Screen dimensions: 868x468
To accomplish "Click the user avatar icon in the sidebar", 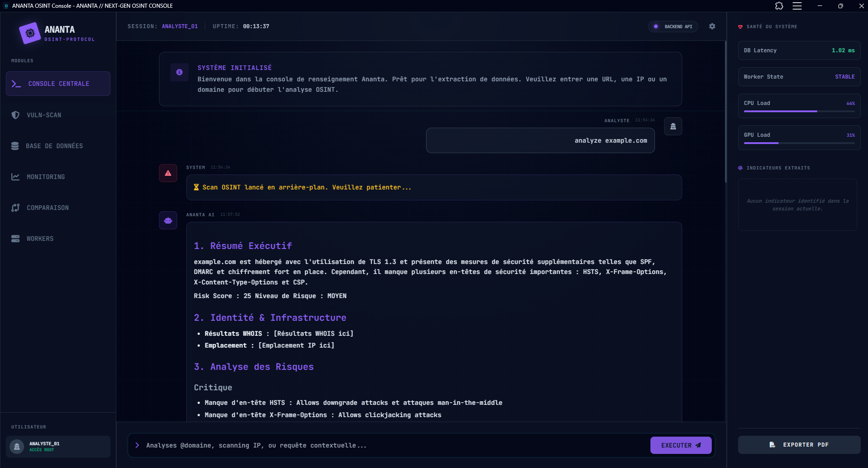I will click(x=17, y=447).
